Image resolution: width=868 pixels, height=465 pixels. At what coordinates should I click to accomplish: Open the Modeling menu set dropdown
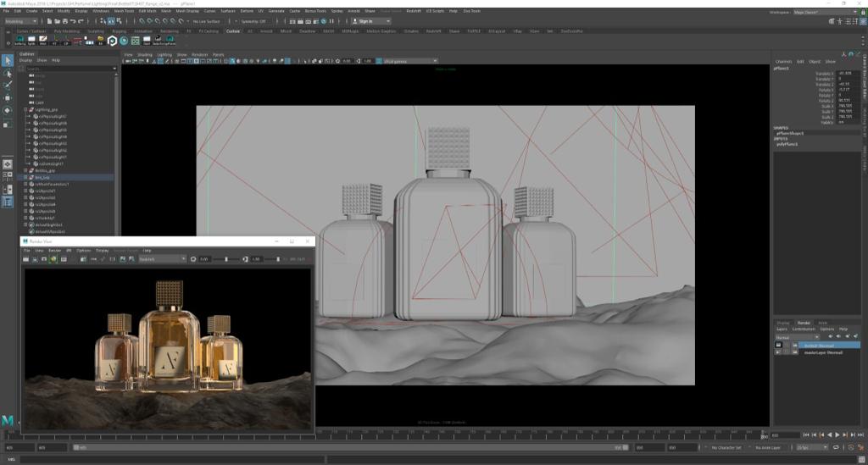[20, 20]
